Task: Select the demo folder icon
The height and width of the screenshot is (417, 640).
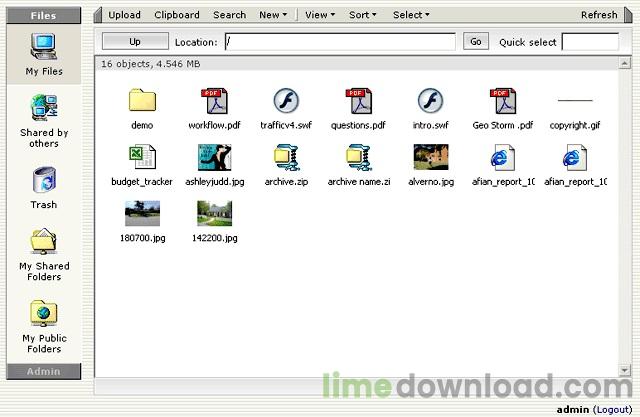Action: [x=142, y=100]
